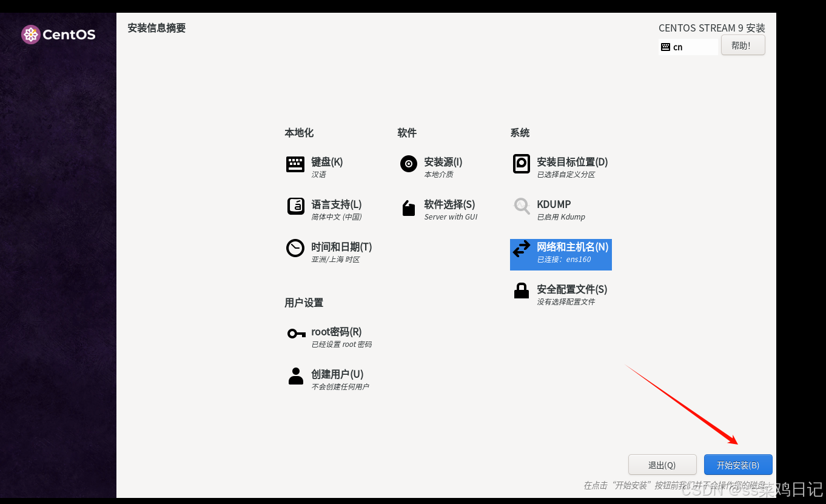
Task: Open the Create User person icon
Action: coord(296,376)
